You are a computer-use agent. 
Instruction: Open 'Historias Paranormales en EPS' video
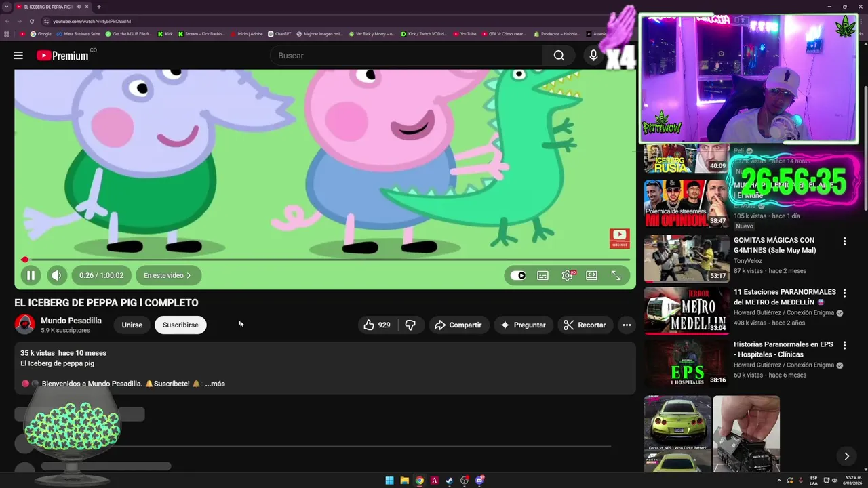(x=783, y=349)
